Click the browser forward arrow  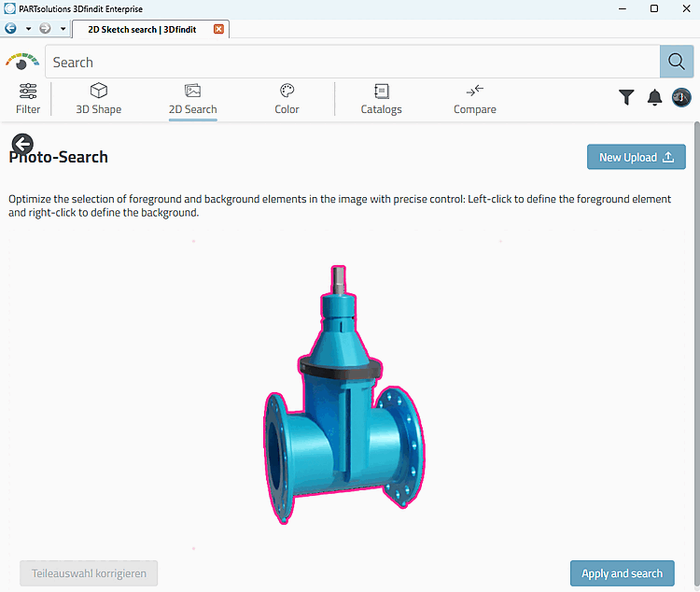[45, 29]
